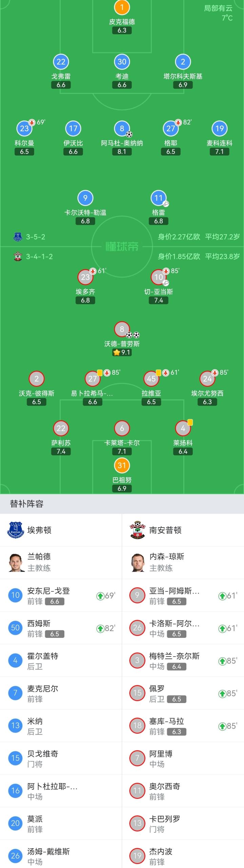Select substitute 塞库-马拉 number 18

[x=183, y=726]
